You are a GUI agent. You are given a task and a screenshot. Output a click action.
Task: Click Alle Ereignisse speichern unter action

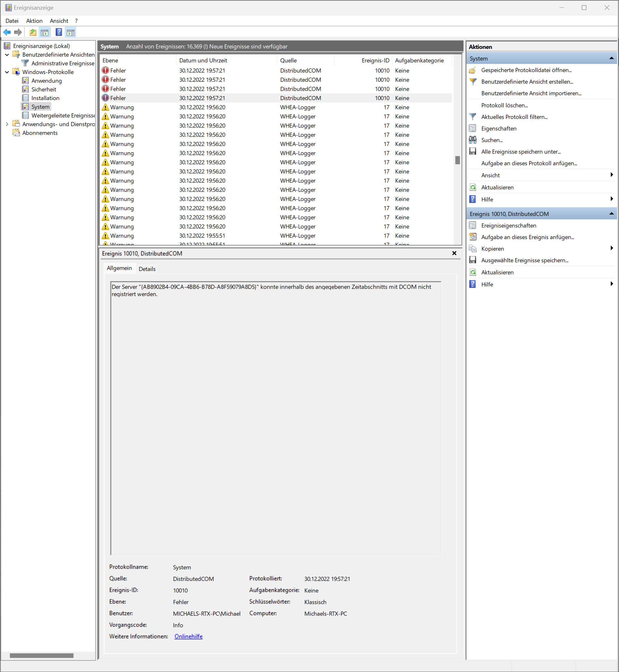click(521, 152)
